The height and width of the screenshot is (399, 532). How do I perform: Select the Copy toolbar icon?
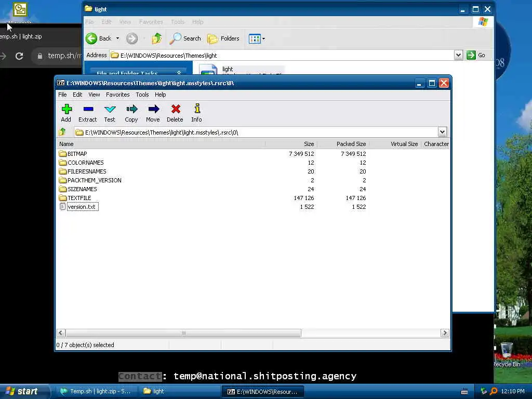click(131, 113)
